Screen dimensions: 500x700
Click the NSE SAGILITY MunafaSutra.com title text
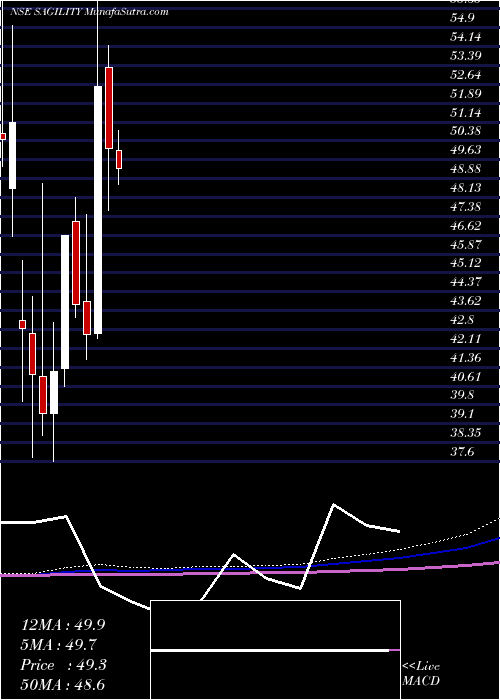coord(89,12)
